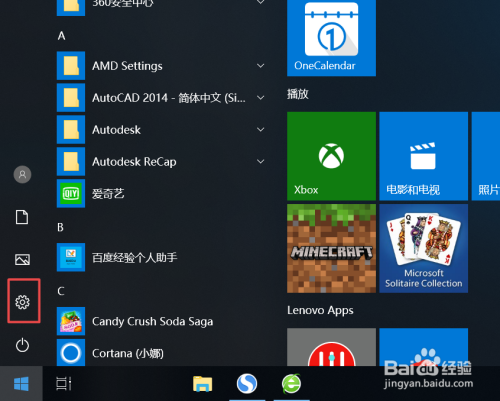
Task: Expand the Autodesk ReCap chevron
Action: point(261,162)
